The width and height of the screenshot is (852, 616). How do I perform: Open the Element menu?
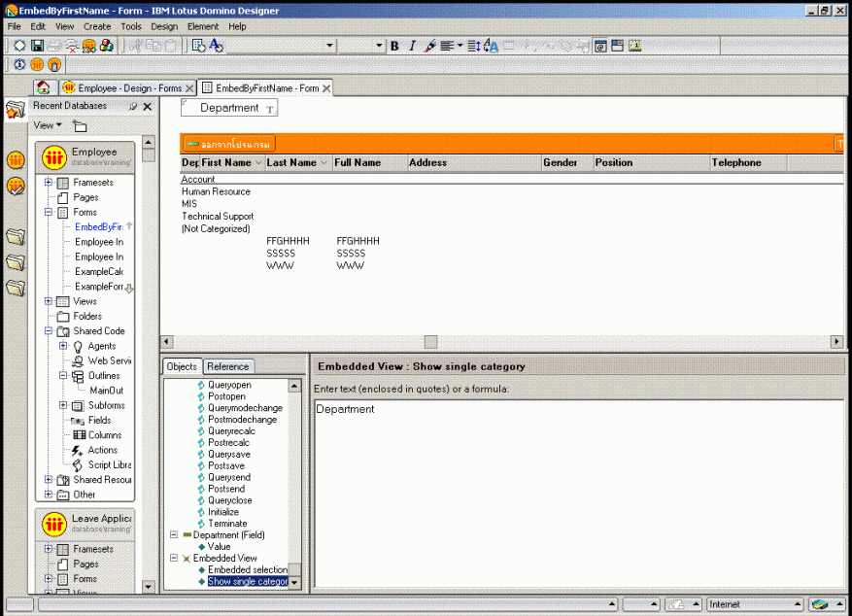[x=203, y=26]
